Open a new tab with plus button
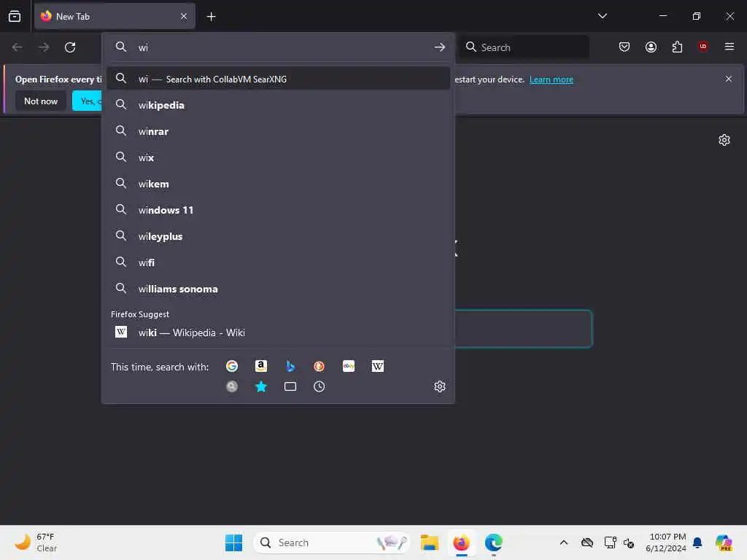Screen dimensions: 747x560 tap(211, 17)
